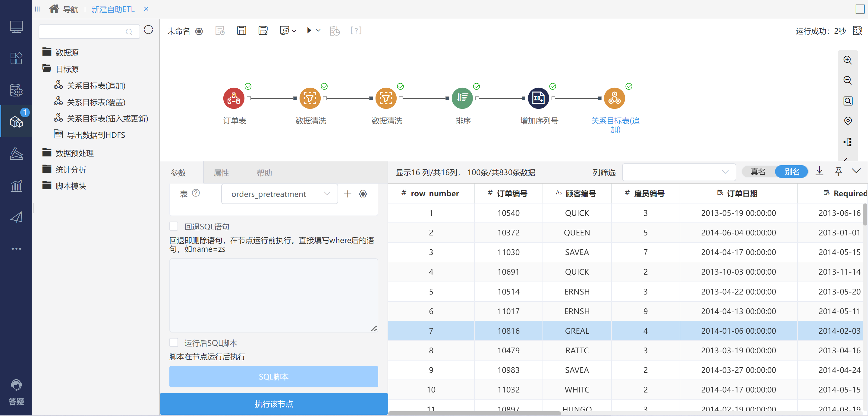The width and height of the screenshot is (868, 416).
Task: Open the bar chart analysis sidebar icon
Action: 16,185
